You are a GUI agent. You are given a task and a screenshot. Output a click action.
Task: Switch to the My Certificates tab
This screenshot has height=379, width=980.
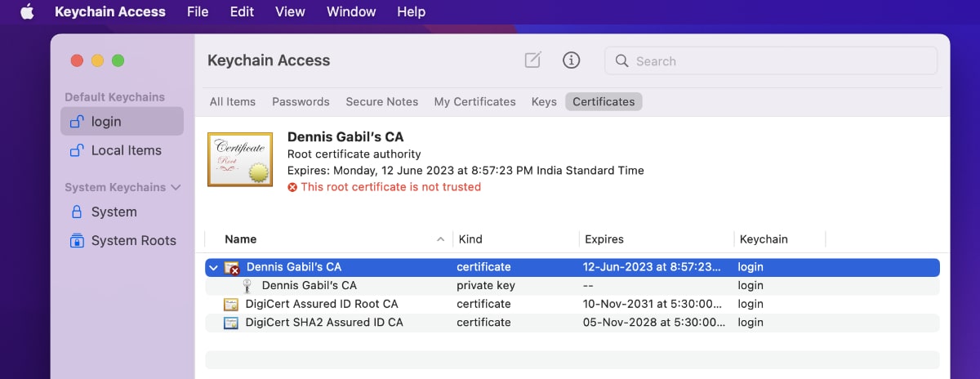tap(474, 102)
